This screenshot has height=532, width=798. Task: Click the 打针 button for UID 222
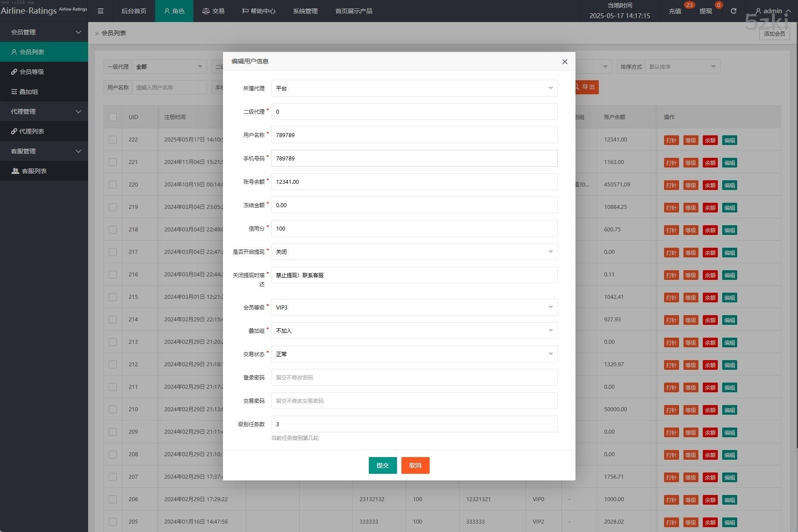pyautogui.click(x=671, y=140)
